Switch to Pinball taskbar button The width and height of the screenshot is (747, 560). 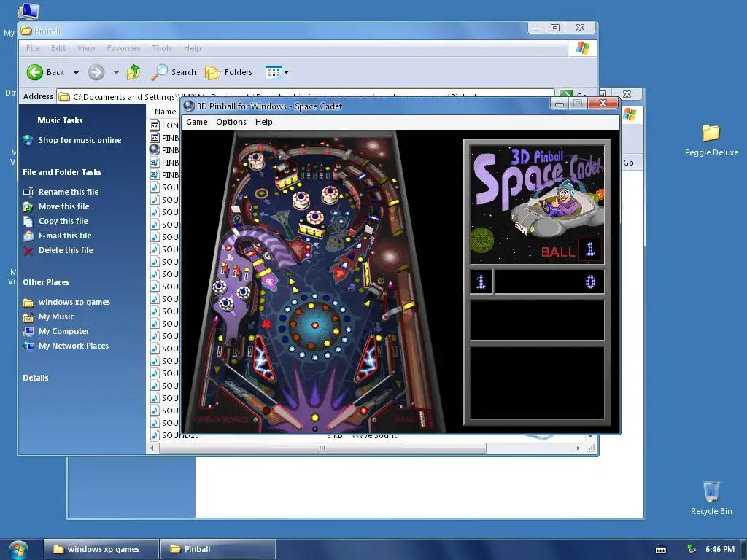(x=217, y=549)
